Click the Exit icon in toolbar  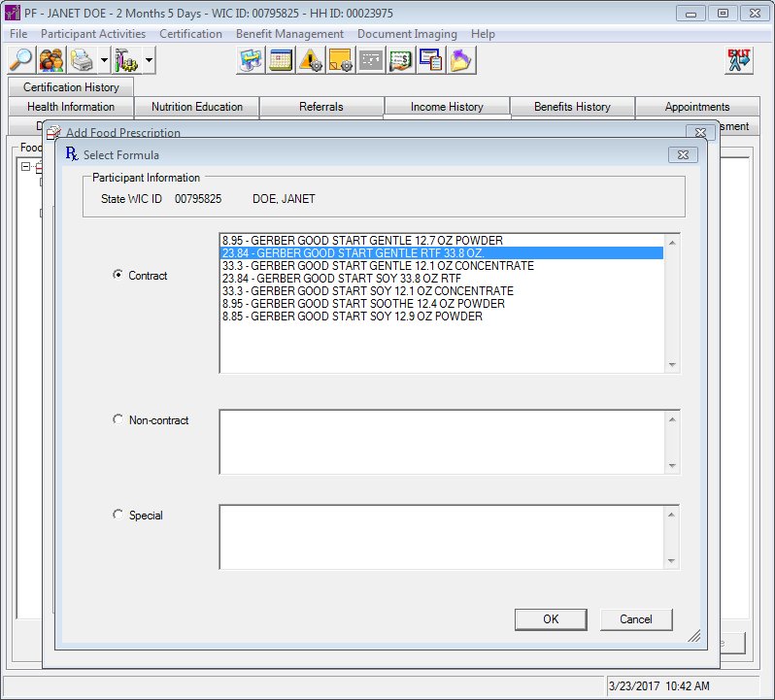738,60
